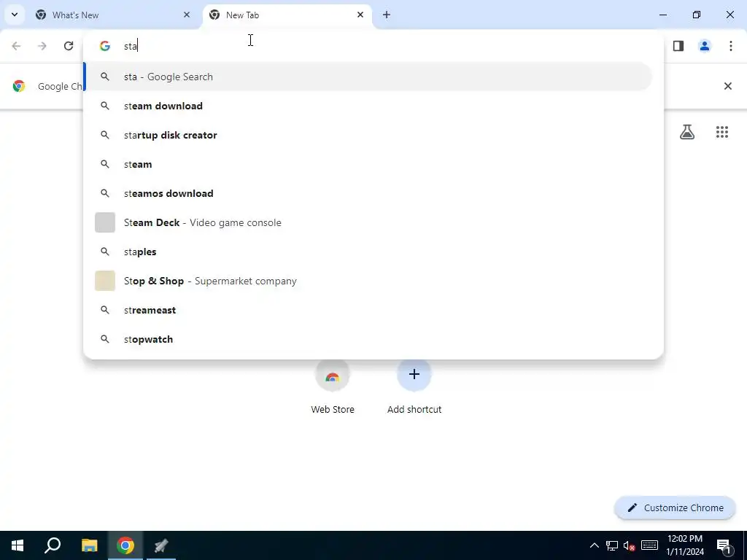747x560 pixels.
Task: Open the Windows Start menu
Action: [18, 545]
